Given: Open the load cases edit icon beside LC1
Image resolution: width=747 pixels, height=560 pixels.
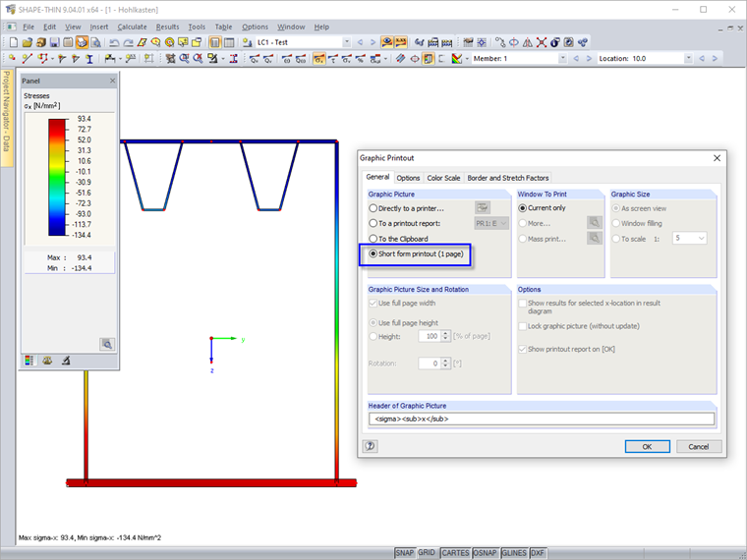Looking at the screenshot, I should pos(247,42).
